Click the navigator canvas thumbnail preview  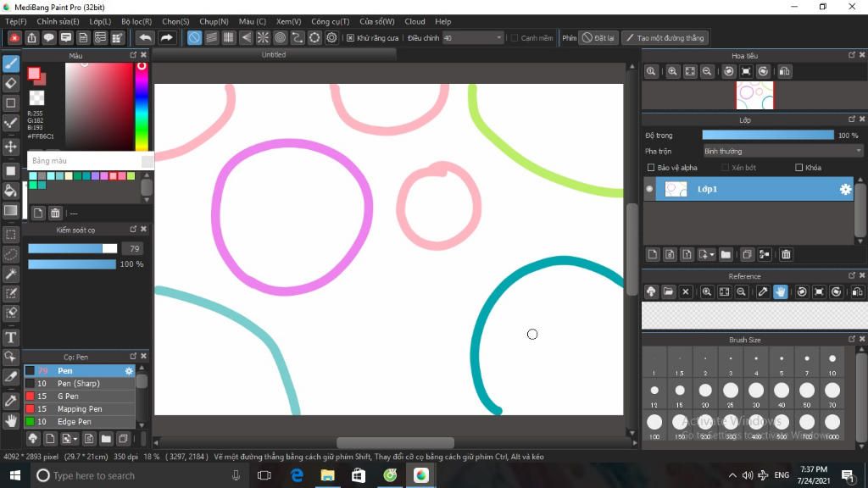754,95
